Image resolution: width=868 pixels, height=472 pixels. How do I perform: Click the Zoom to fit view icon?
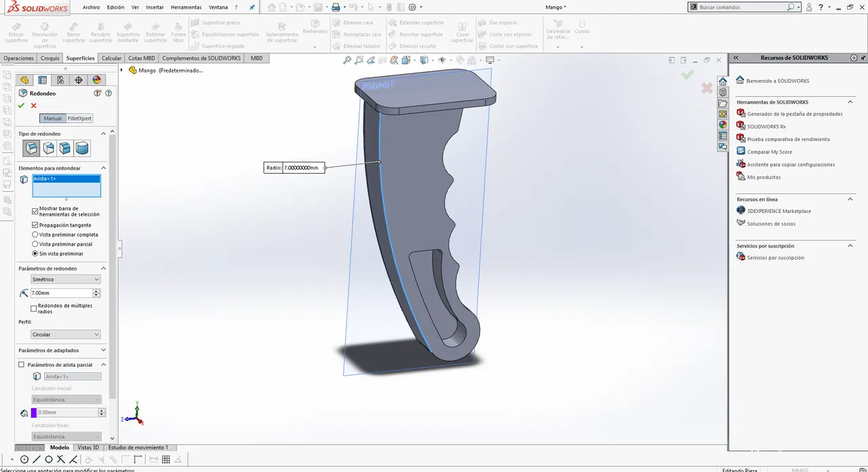[x=347, y=60]
